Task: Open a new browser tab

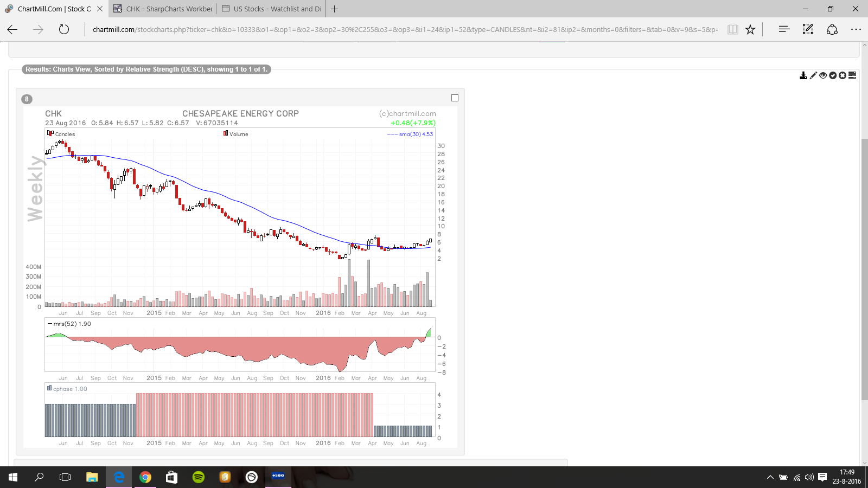Action: pyautogui.click(x=335, y=9)
